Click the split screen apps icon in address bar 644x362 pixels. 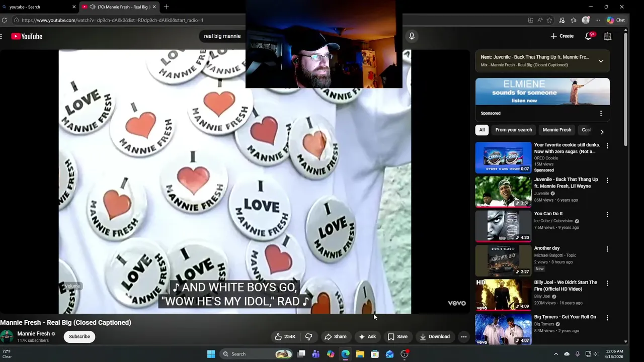[530, 20]
